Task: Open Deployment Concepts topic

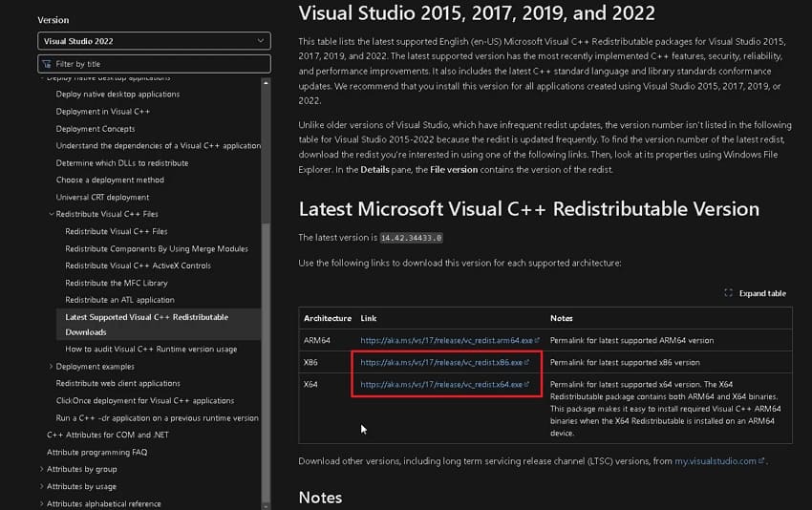Action: pyautogui.click(x=96, y=128)
